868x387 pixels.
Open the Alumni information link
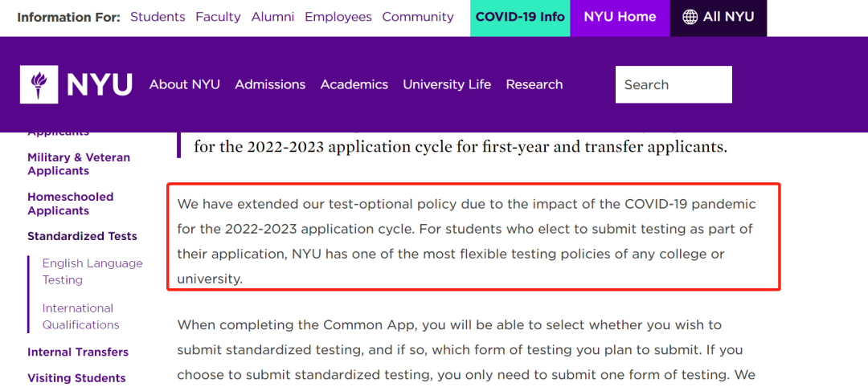272,17
